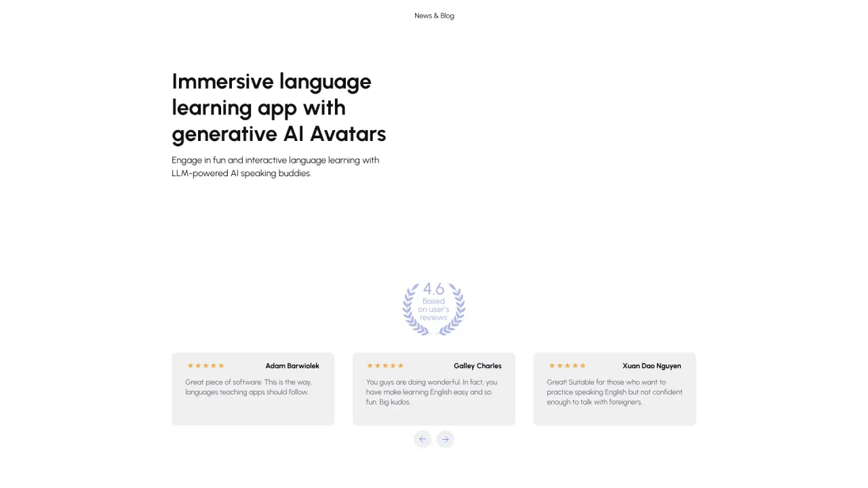Select the Adam Barwiolek review card

(x=253, y=389)
